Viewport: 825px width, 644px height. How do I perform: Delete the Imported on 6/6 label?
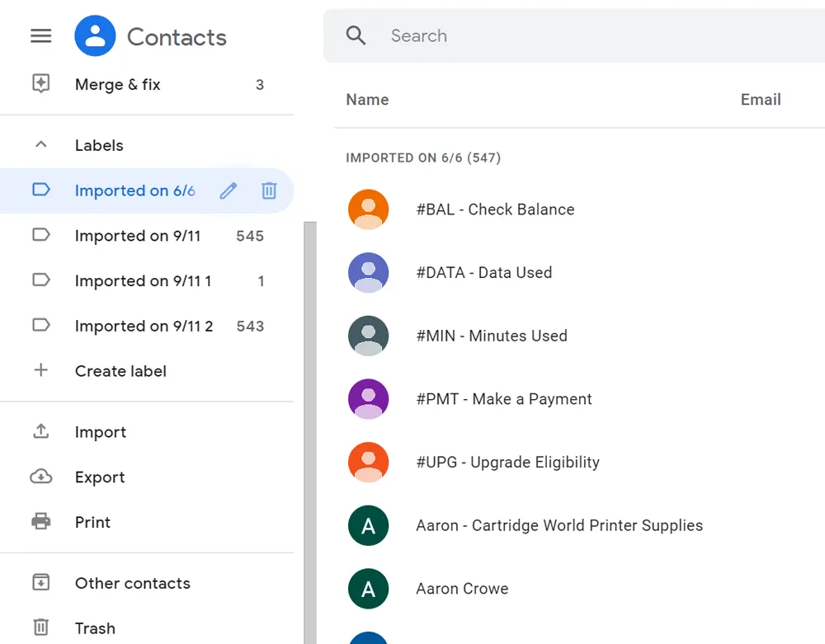(x=268, y=191)
